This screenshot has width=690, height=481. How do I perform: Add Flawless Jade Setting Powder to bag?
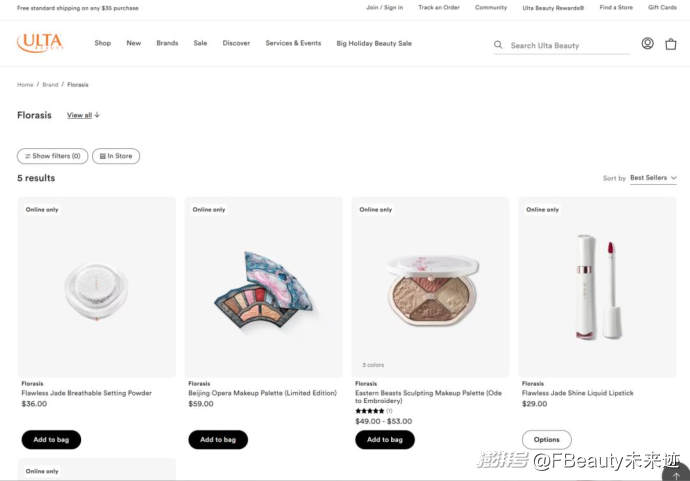tap(51, 440)
